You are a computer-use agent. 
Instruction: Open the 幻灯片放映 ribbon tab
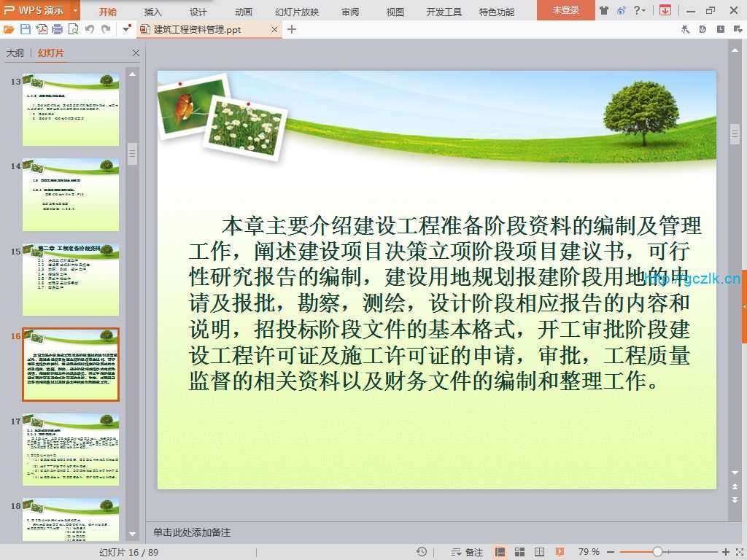(x=297, y=12)
